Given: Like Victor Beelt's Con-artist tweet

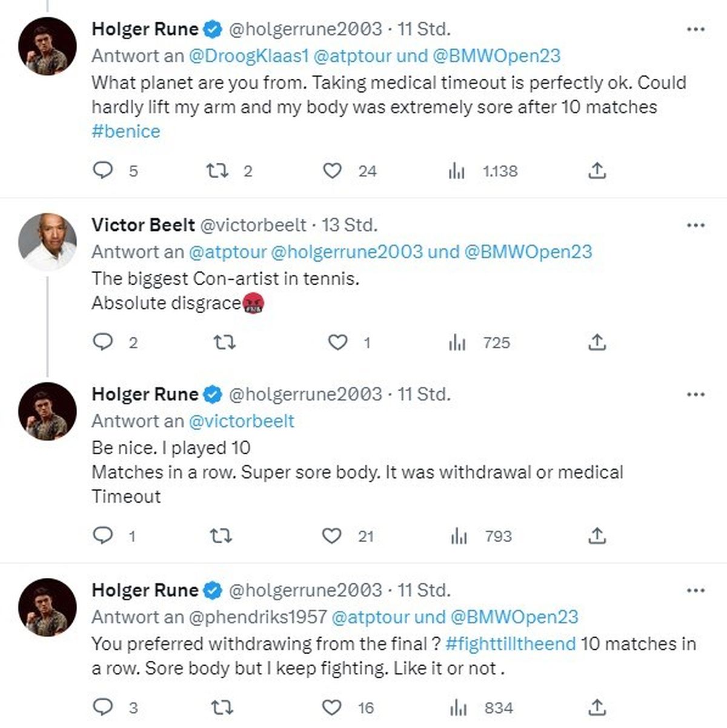Looking at the screenshot, I should coord(337,343).
